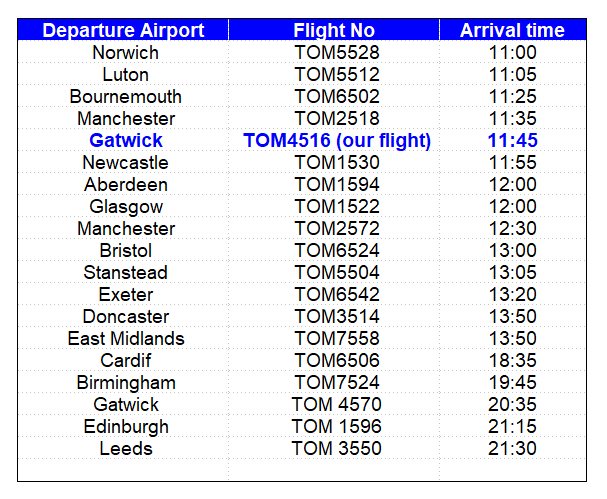Viewport: 607px width, 499px height.
Task: Click the 21:30 Leeds arrival time
Action: (x=513, y=448)
